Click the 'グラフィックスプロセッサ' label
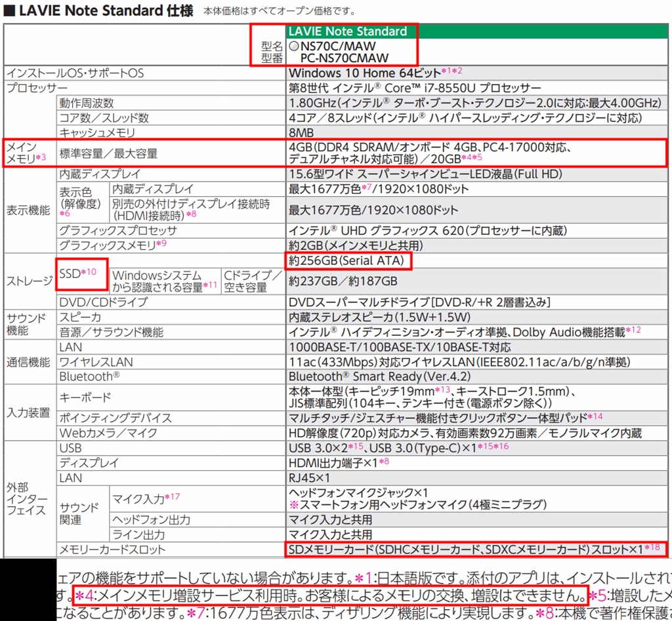Screen dimensions: 672x621 pyautogui.click(x=118, y=230)
